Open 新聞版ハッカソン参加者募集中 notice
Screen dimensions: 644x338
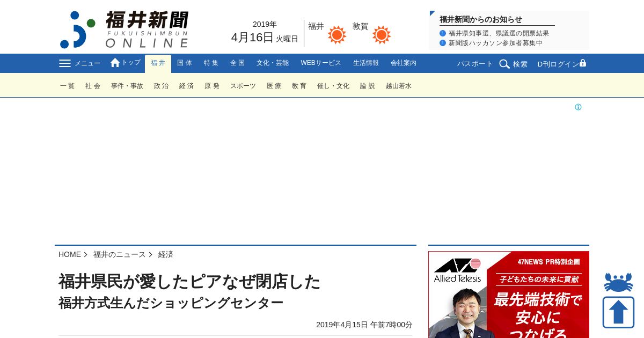coord(495,43)
